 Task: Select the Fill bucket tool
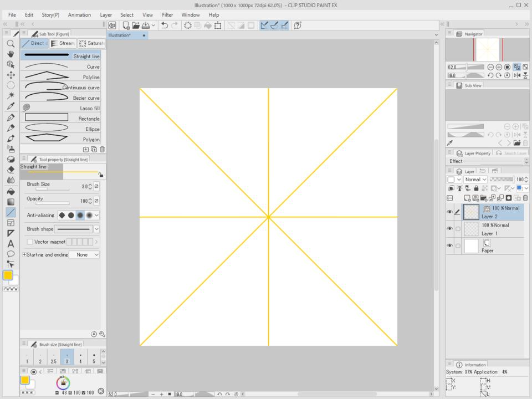pos(11,191)
